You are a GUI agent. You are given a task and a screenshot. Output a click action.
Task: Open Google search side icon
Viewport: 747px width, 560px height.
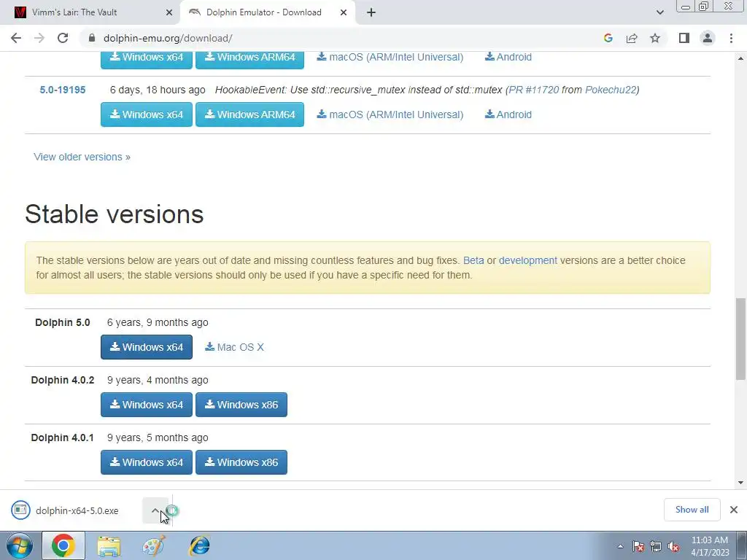608,38
